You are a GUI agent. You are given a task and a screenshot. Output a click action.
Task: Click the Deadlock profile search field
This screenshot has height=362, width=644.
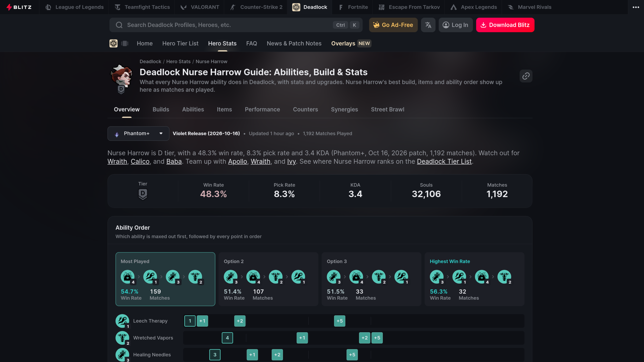click(236, 25)
